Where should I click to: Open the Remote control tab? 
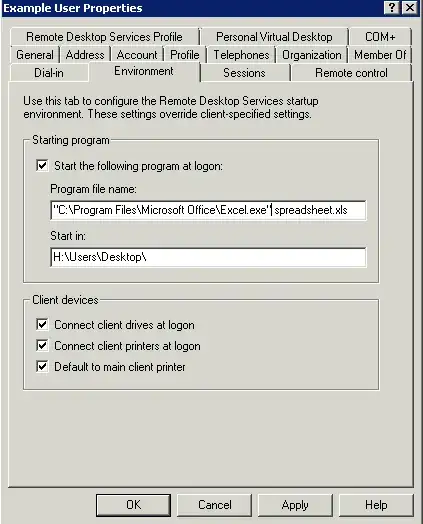point(351,73)
